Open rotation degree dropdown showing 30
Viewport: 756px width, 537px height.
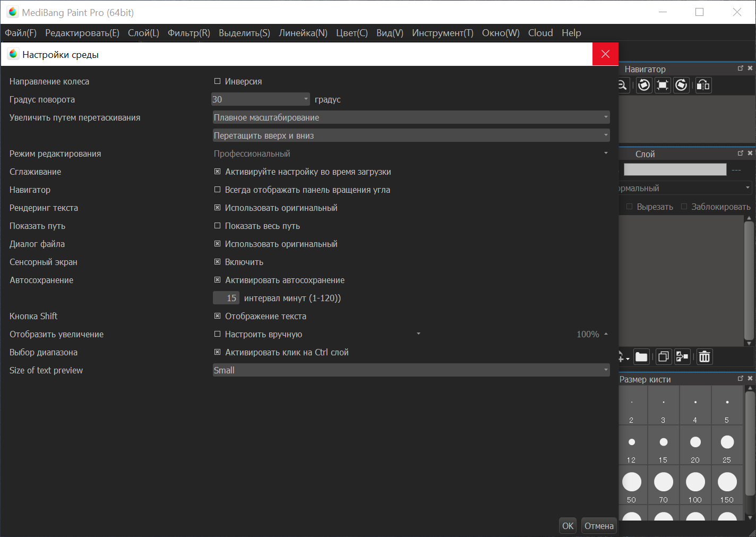tap(260, 99)
